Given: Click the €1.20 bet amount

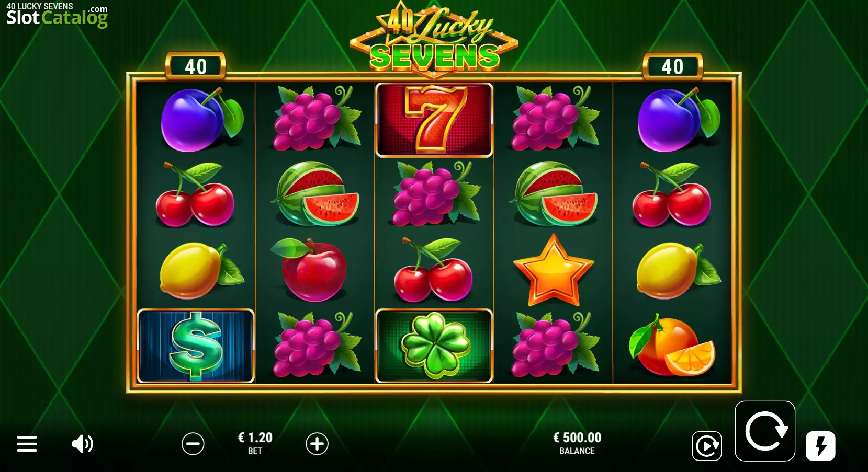Looking at the screenshot, I should point(255,443).
